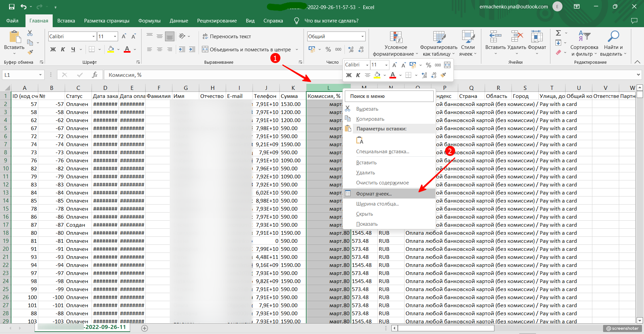Click the Conditional Formatting icon

(395, 38)
